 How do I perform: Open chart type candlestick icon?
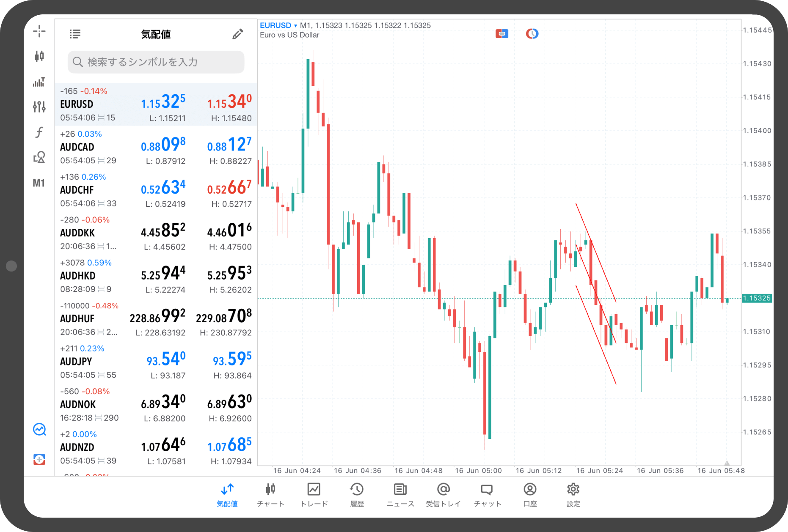coord(39,56)
